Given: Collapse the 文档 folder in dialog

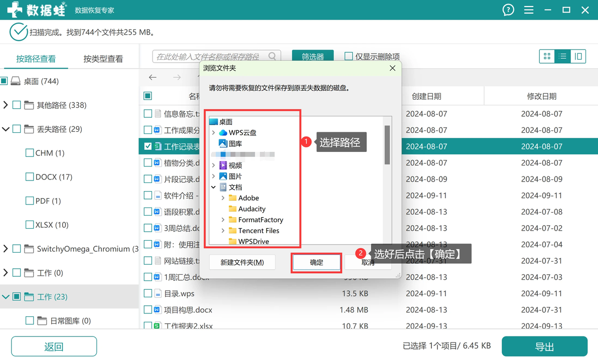Looking at the screenshot, I should click(x=214, y=187).
